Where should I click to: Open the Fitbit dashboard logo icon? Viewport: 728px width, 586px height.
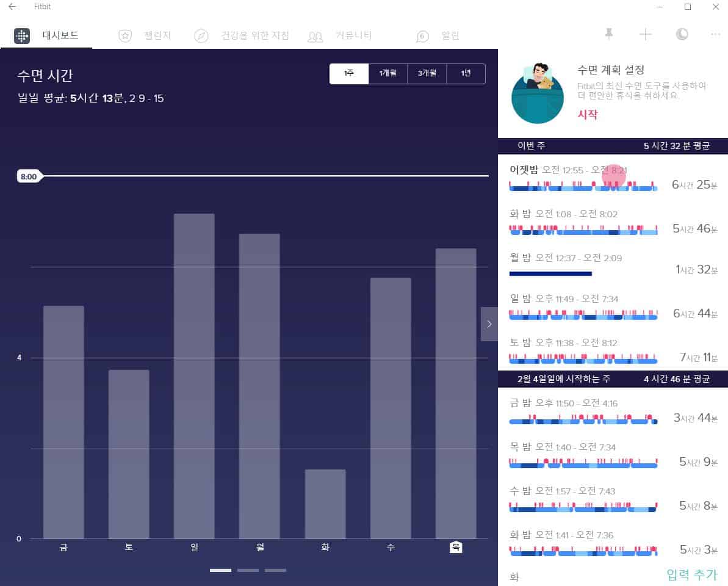click(x=22, y=36)
